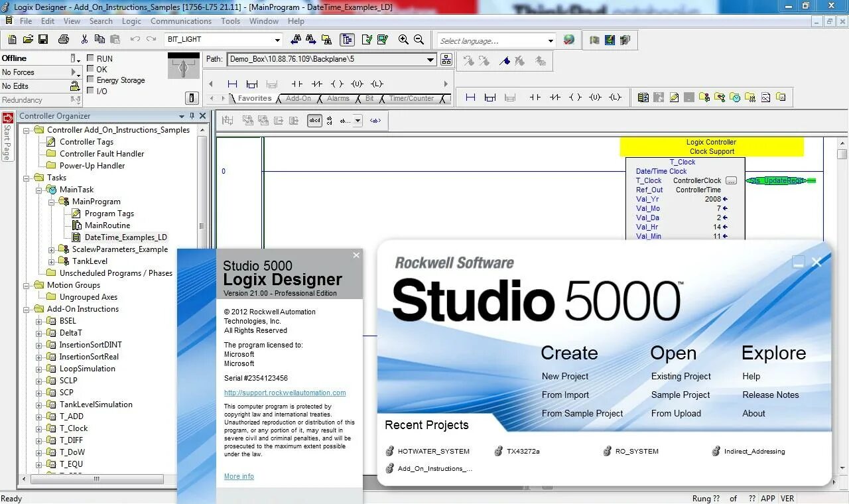Toggle the OK indicator box
The height and width of the screenshot is (504, 849).
[91, 69]
